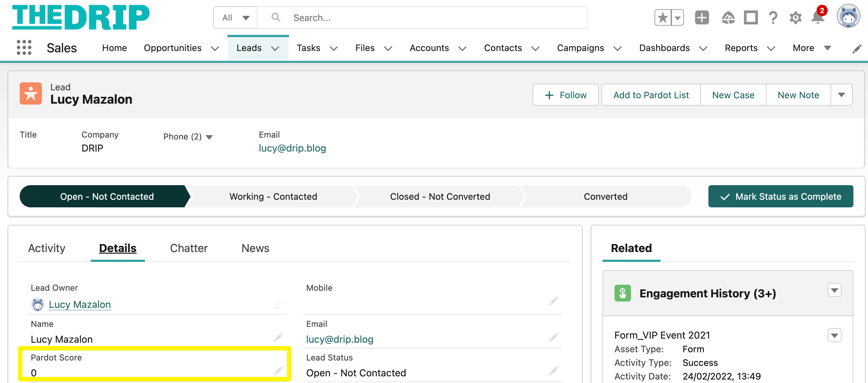Open the App Launcher grid icon
The height and width of the screenshot is (383, 868).
[24, 48]
